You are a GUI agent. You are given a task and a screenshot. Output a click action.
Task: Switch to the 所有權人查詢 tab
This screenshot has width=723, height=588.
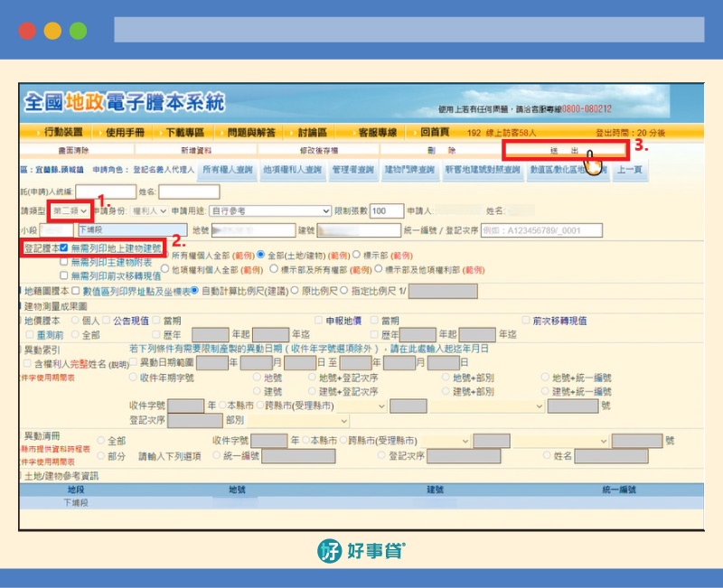[x=230, y=169]
